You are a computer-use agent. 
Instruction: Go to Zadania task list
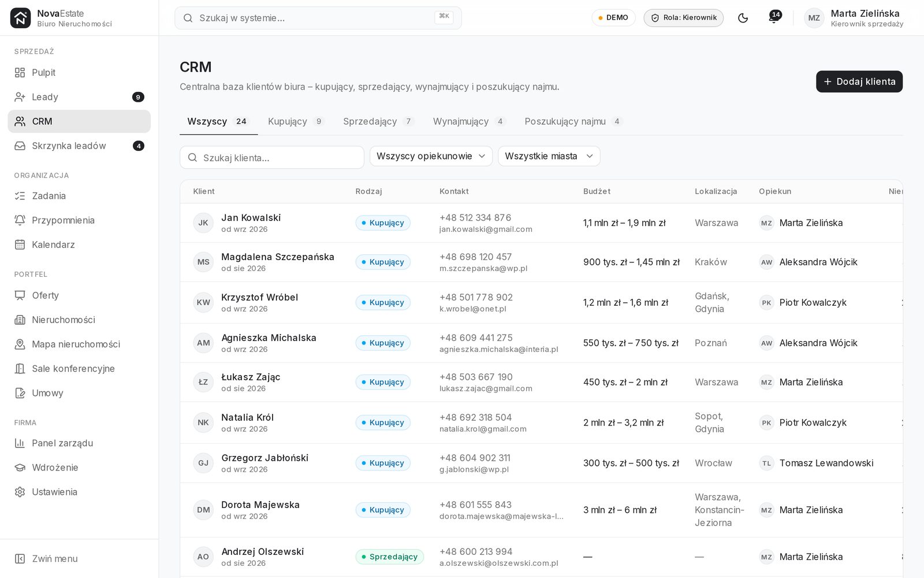79,196
